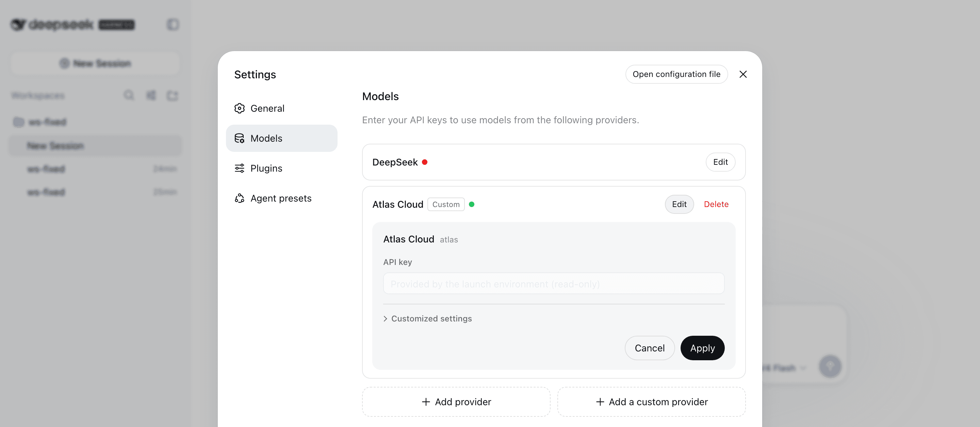980x427 pixels.
Task: Click the plus icon in Add provider
Action: [426, 402]
